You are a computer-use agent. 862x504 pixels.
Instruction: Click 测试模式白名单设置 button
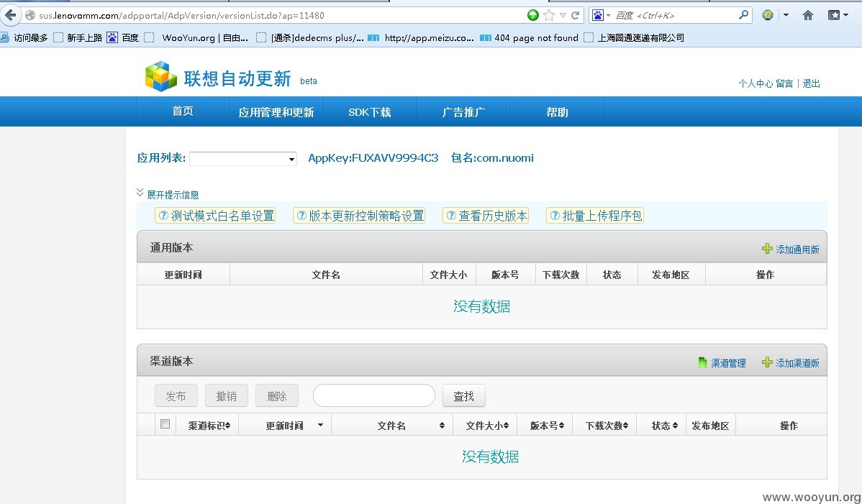pyautogui.click(x=216, y=216)
